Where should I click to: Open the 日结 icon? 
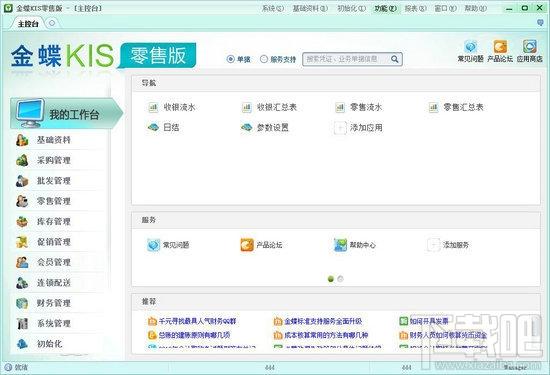click(x=153, y=127)
